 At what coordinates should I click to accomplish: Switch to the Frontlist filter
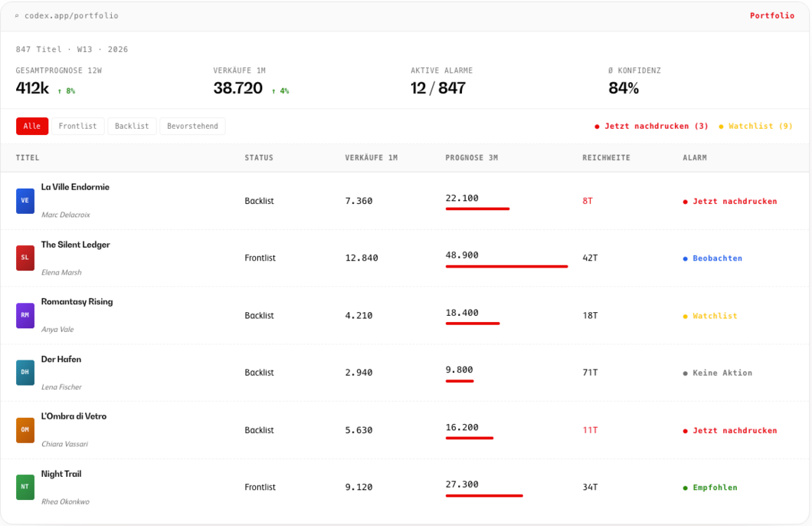tap(77, 126)
